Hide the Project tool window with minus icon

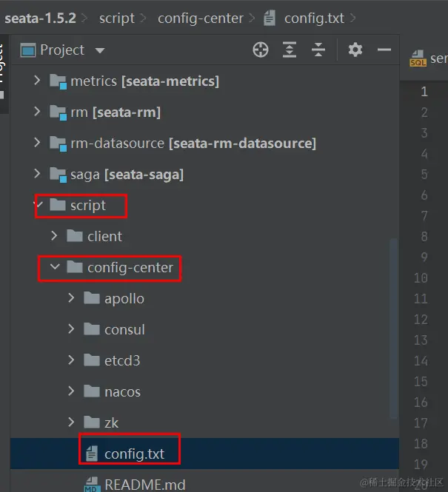coord(384,50)
